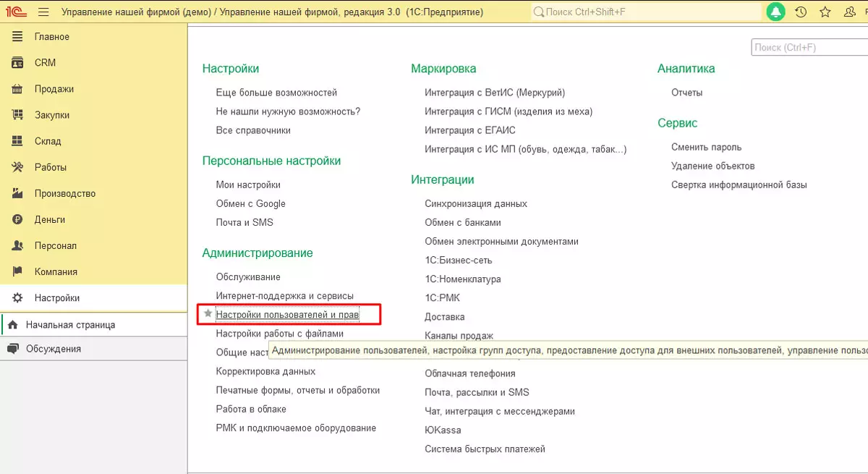Open Все справочники
868x474 pixels.
click(253, 130)
